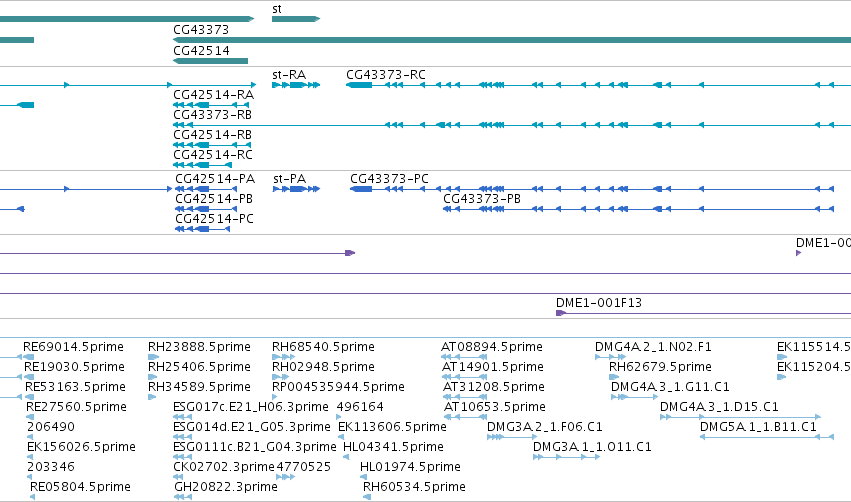Click the 496164 feature label
Screen dimensions: 851x502
coord(360,407)
